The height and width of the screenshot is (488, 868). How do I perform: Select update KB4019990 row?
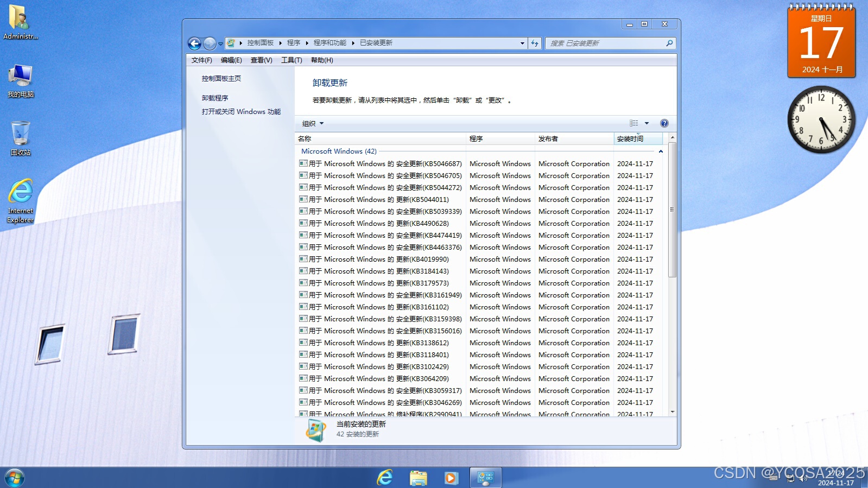coord(480,259)
